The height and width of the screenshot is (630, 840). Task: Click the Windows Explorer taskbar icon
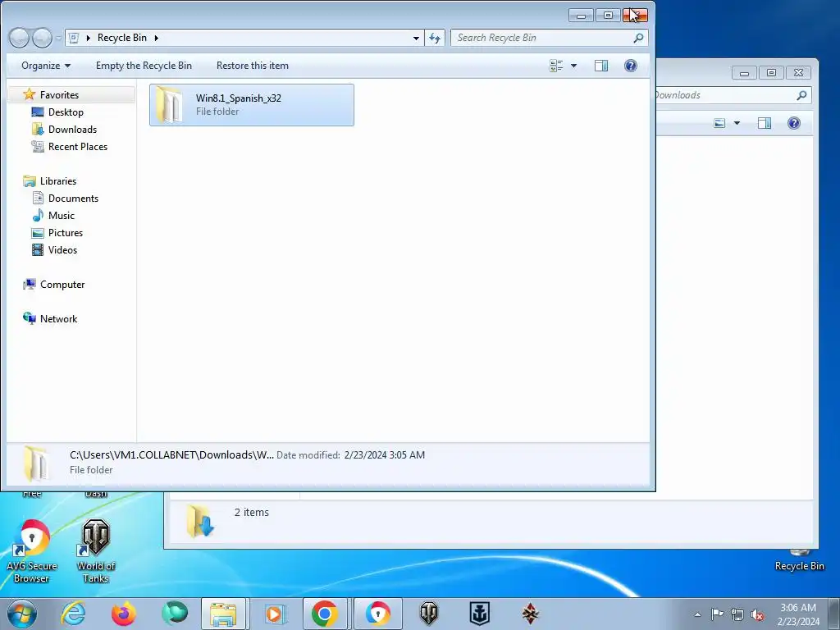pyautogui.click(x=223, y=614)
